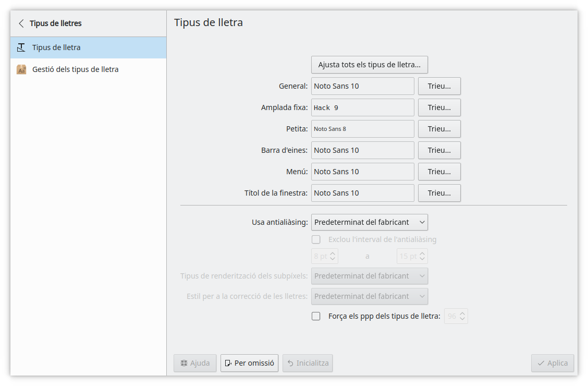Click Trieu button for General font

click(439, 86)
